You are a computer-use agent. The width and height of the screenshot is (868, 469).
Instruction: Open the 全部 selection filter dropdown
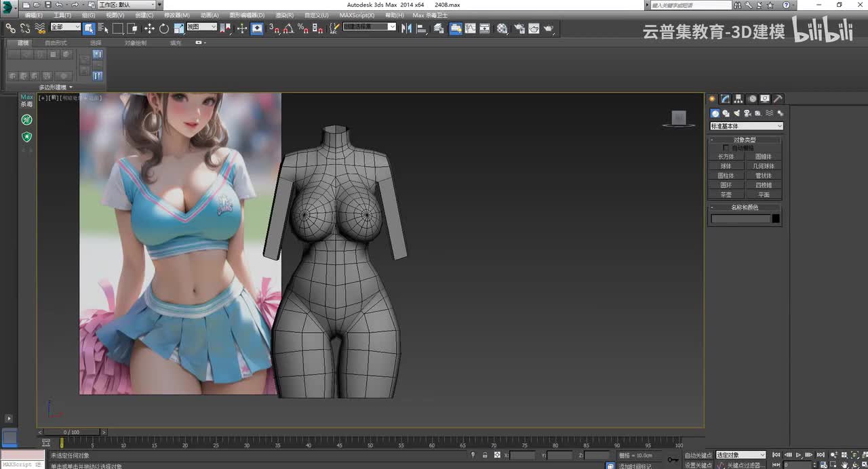(x=65, y=27)
